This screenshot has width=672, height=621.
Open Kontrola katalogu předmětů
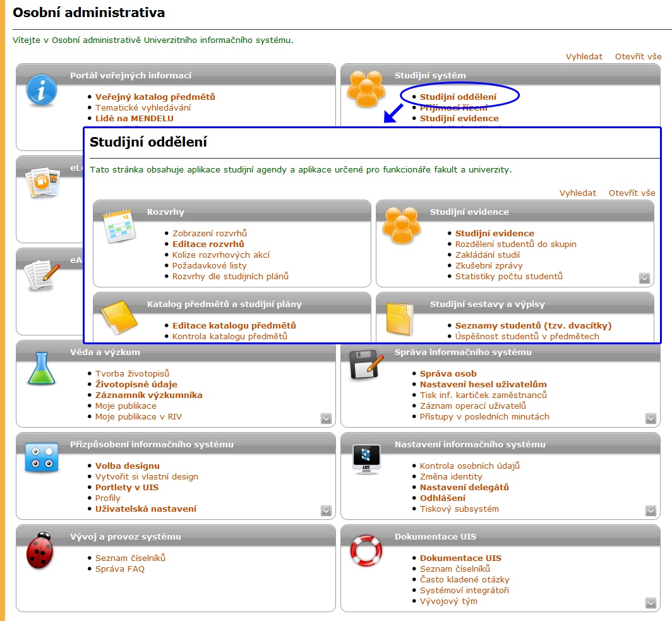(230, 337)
